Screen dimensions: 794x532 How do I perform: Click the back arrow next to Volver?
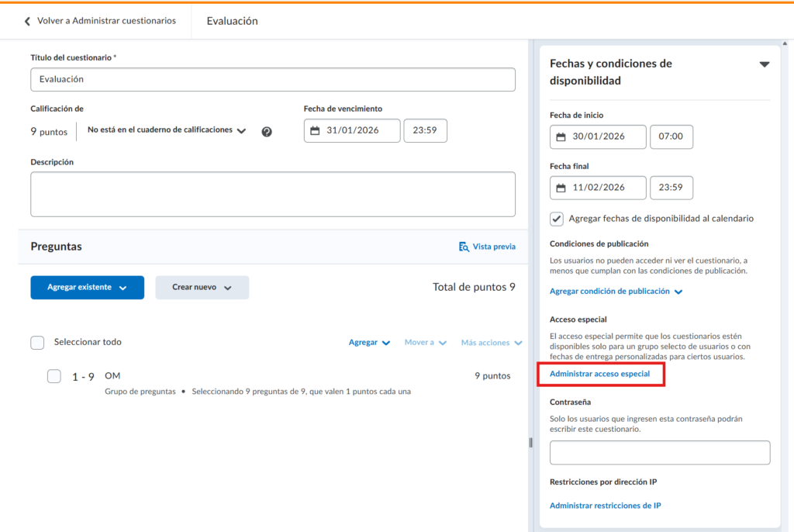click(x=28, y=21)
